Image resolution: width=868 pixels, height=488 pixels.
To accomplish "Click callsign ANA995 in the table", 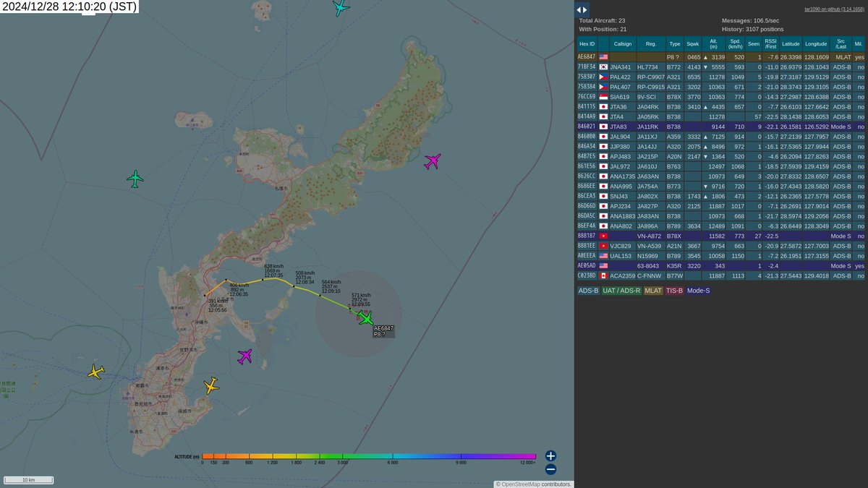I will pyautogui.click(x=621, y=186).
